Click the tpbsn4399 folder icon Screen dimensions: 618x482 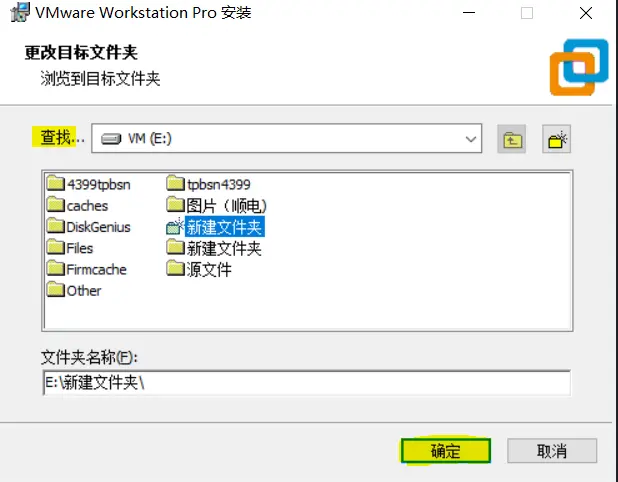tap(175, 183)
